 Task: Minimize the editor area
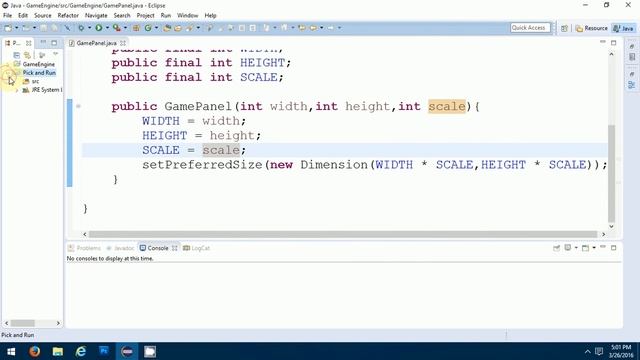(x=602, y=42)
